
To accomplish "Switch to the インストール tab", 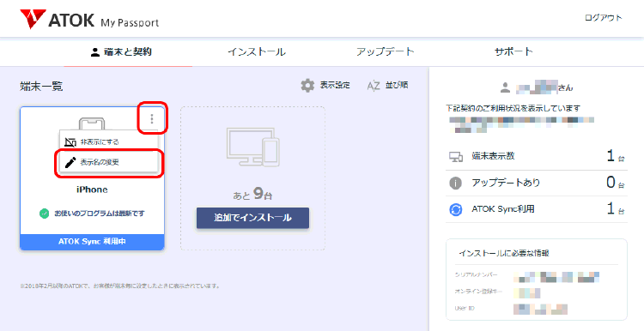I will 257,52.
